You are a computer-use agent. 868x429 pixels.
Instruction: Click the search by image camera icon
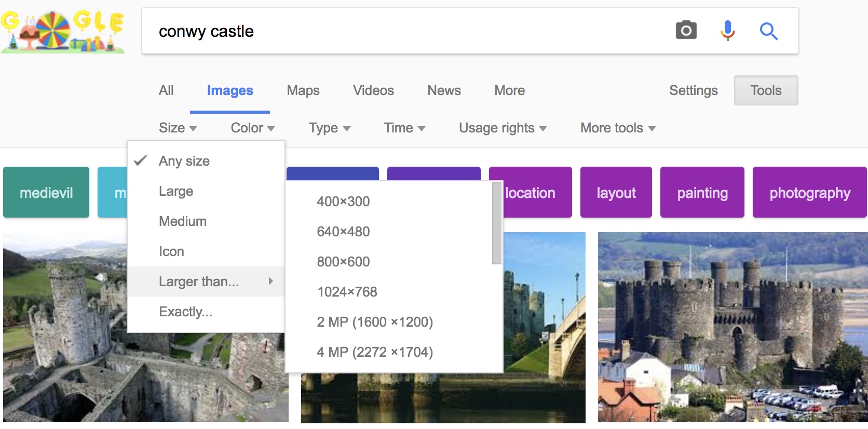(x=686, y=31)
